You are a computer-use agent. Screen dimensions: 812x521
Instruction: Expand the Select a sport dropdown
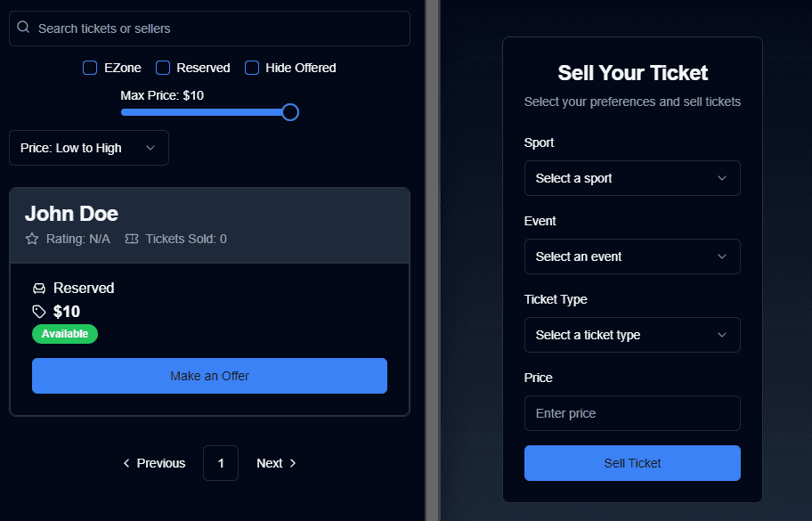point(632,178)
